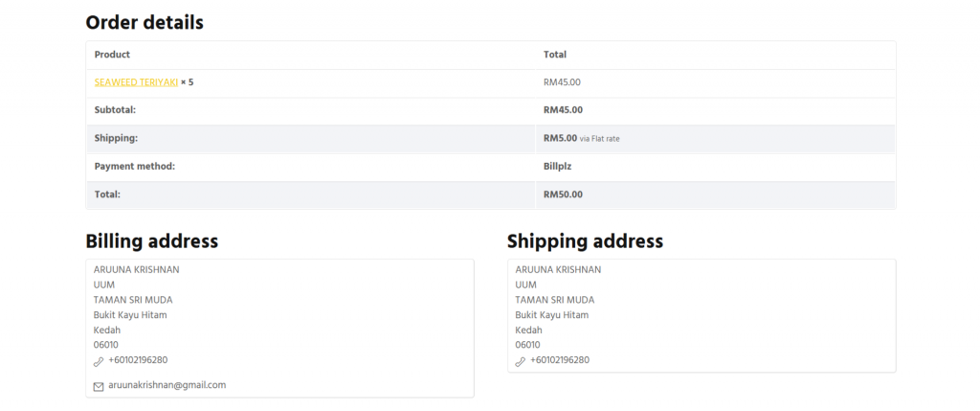980x411 pixels.
Task: Click the Payment method row label
Action: point(134,166)
